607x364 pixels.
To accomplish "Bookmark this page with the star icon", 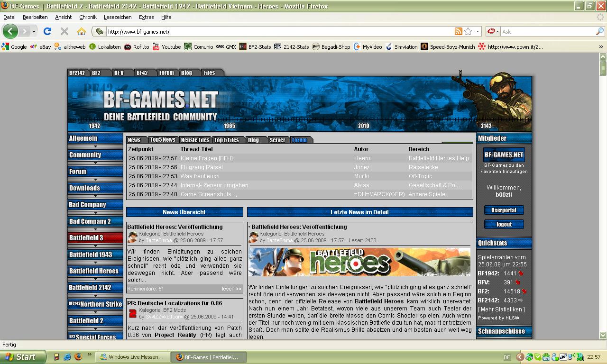I will point(468,31).
